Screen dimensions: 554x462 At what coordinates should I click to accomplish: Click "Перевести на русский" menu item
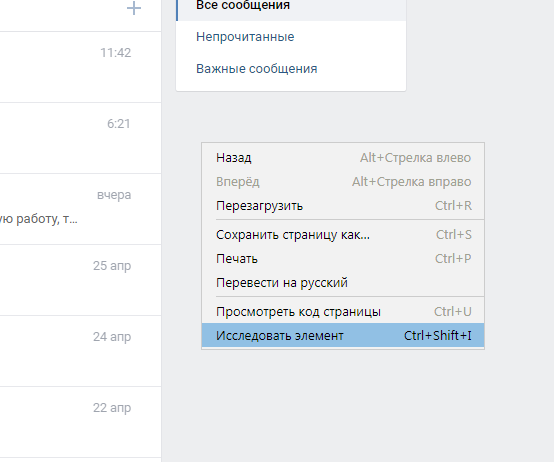[x=343, y=283]
